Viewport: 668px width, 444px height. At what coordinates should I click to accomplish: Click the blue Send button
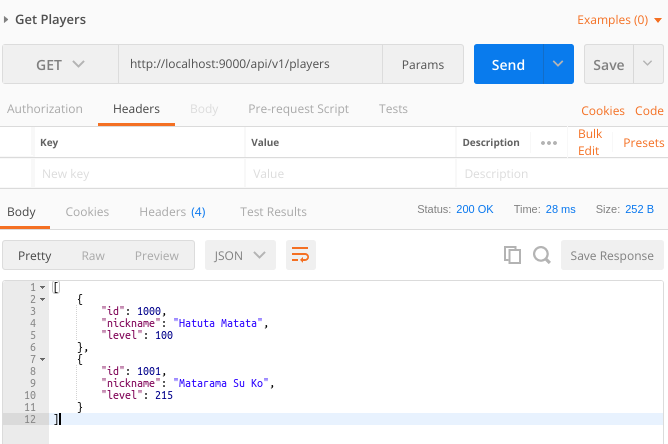tap(508, 65)
